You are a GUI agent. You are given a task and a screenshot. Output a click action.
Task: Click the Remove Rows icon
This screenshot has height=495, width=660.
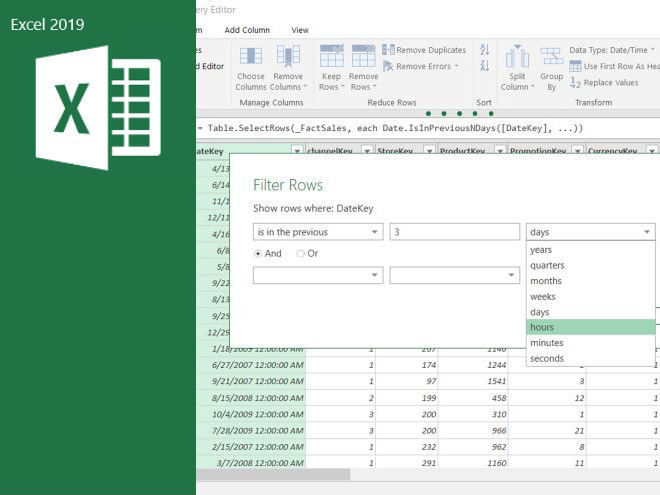[363, 57]
